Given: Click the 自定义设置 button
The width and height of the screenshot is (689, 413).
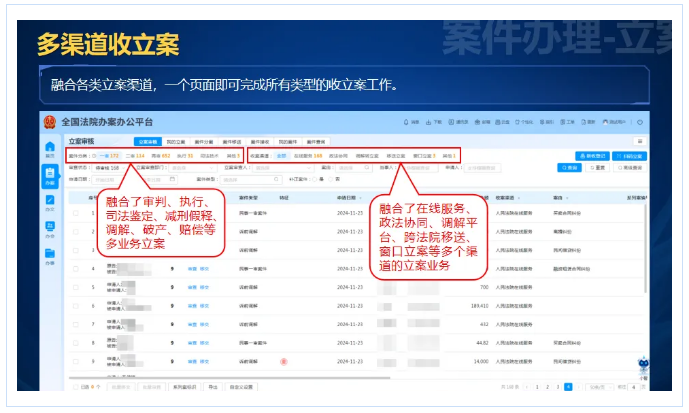Looking at the screenshot, I should 241,386.
